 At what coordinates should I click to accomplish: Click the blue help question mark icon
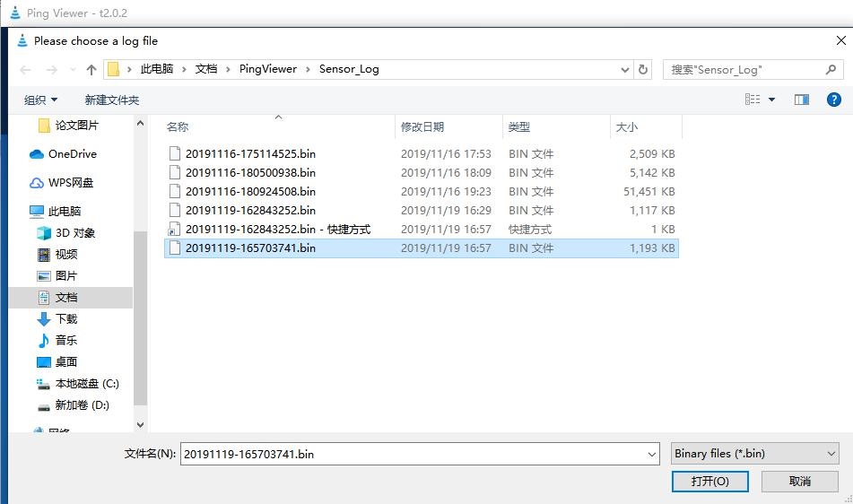[x=833, y=100]
